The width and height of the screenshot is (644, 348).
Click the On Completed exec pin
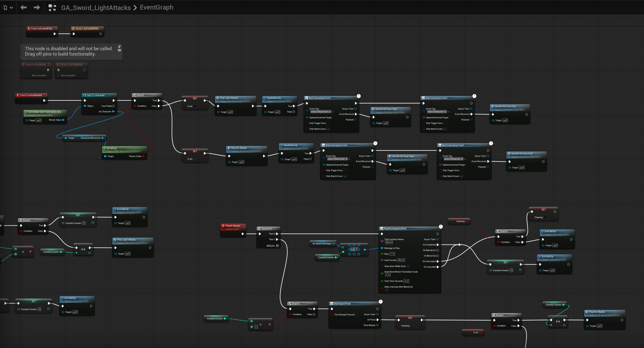[438, 245]
